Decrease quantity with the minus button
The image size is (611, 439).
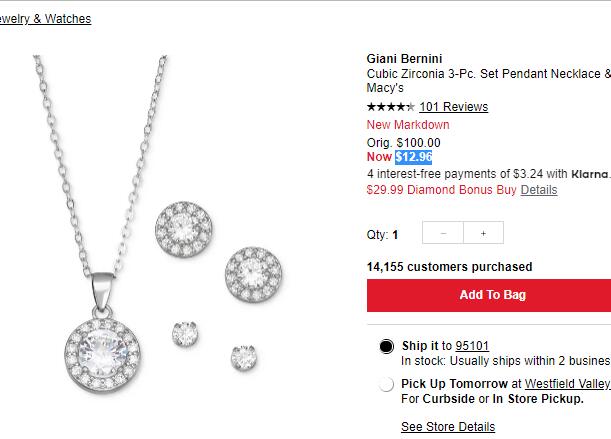click(443, 233)
